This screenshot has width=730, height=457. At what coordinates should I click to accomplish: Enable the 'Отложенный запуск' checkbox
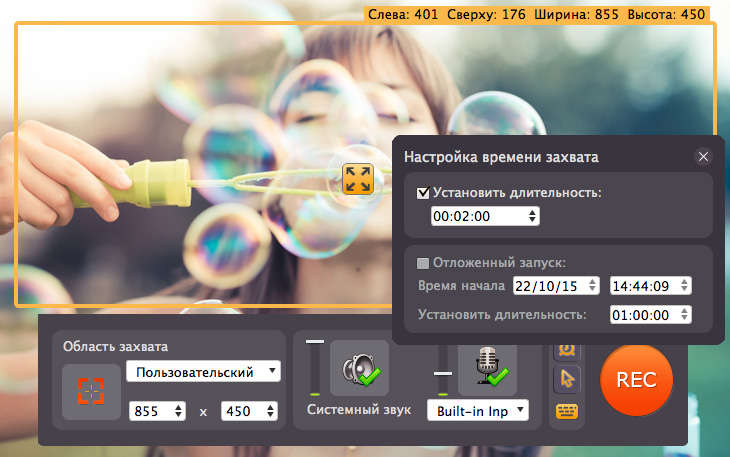click(423, 263)
